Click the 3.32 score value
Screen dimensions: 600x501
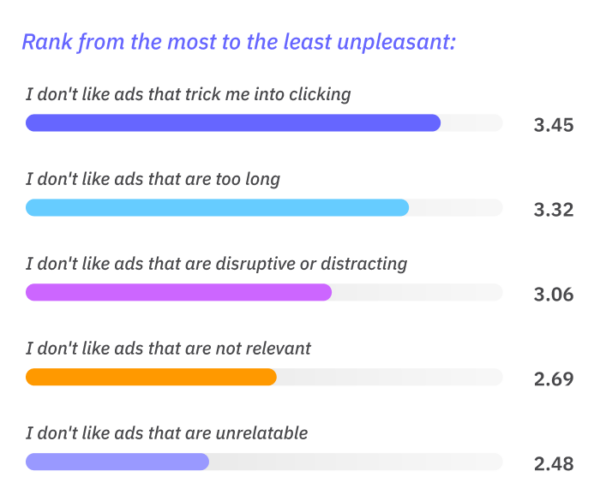click(x=554, y=210)
